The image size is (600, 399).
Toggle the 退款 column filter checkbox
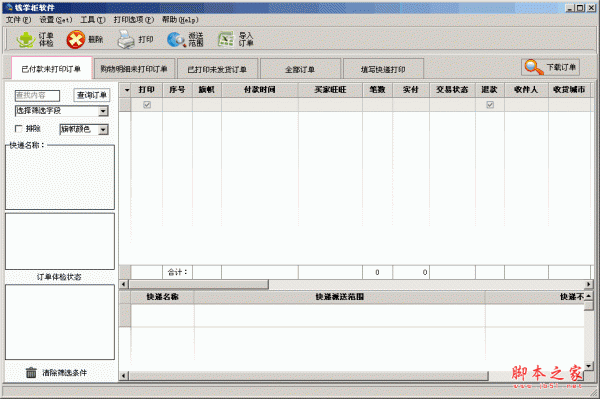tap(490, 104)
